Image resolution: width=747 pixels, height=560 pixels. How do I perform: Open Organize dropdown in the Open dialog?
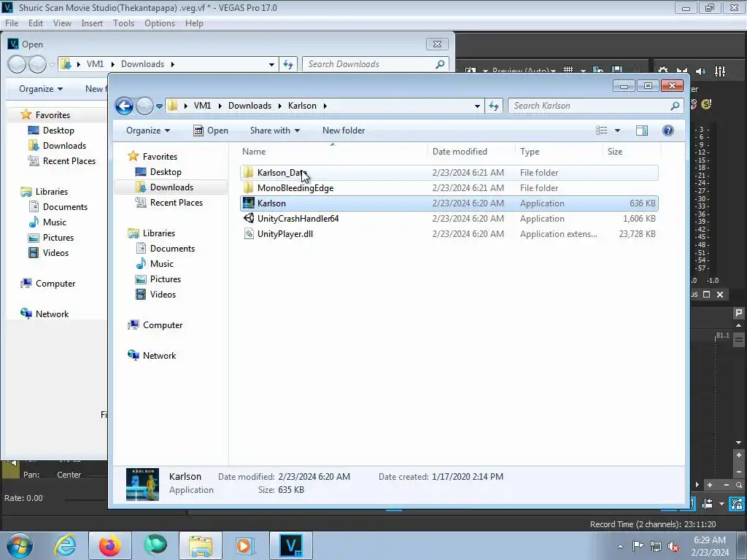click(x=41, y=89)
